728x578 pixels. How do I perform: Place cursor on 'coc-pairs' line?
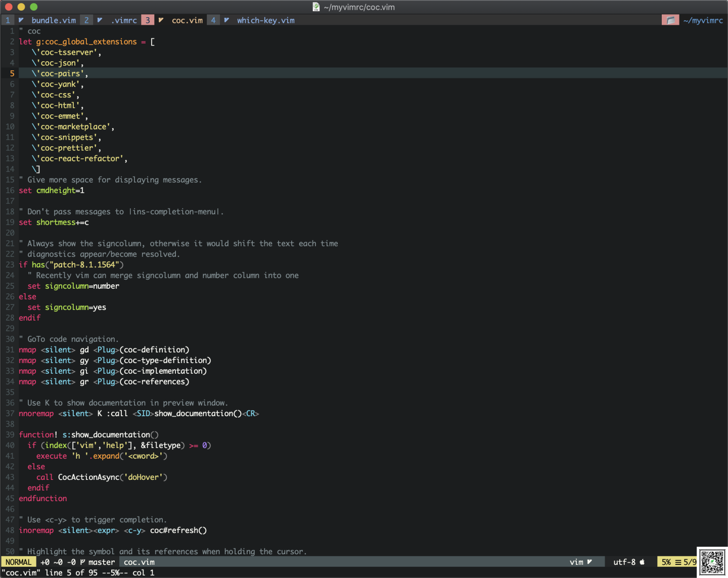pyautogui.click(x=60, y=73)
